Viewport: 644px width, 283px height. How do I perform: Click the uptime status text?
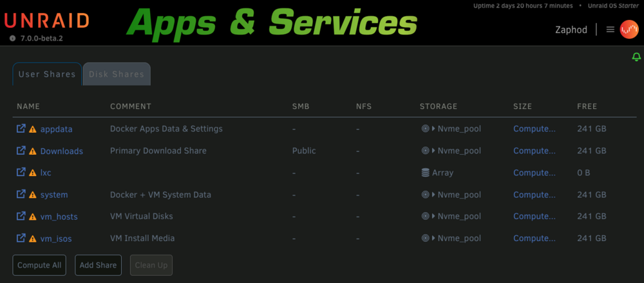click(523, 6)
